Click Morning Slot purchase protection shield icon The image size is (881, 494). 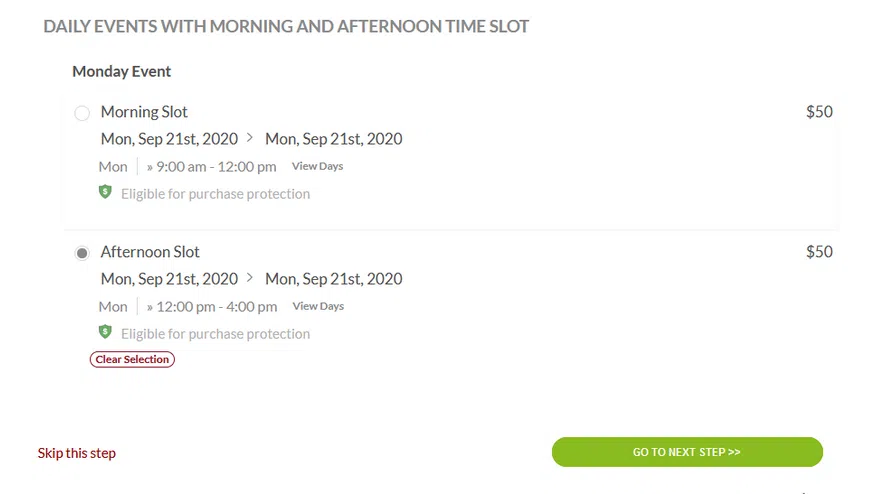click(x=105, y=192)
